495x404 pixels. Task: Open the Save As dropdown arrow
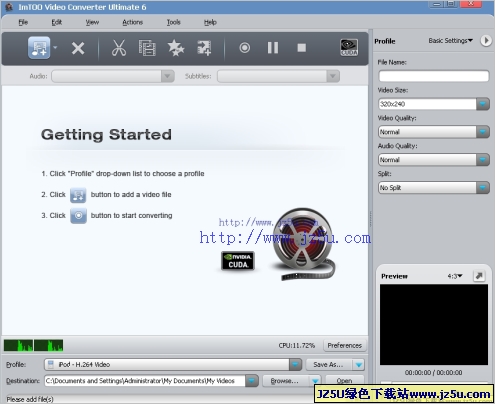pyautogui.click(x=358, y=365)
